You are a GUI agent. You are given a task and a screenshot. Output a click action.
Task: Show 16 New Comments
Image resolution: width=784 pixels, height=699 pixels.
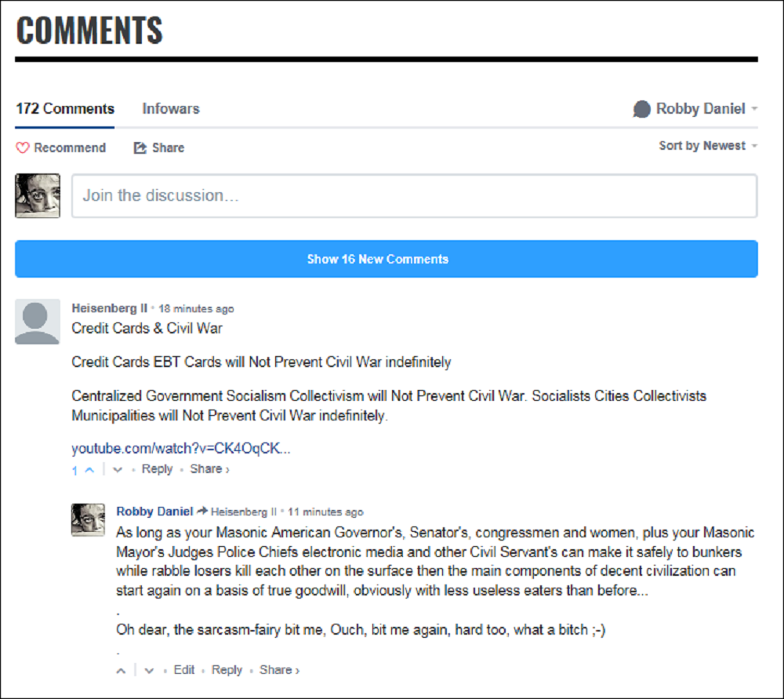point(386,259)
